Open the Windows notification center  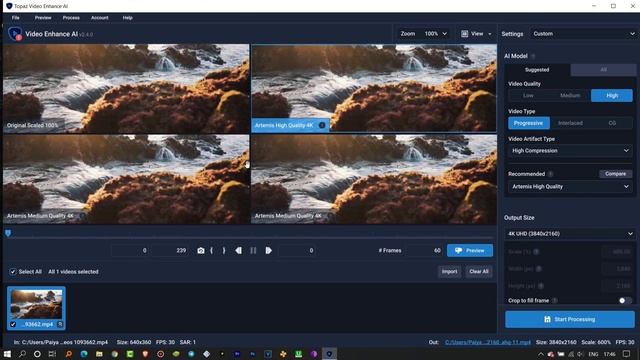click(627, 354)
